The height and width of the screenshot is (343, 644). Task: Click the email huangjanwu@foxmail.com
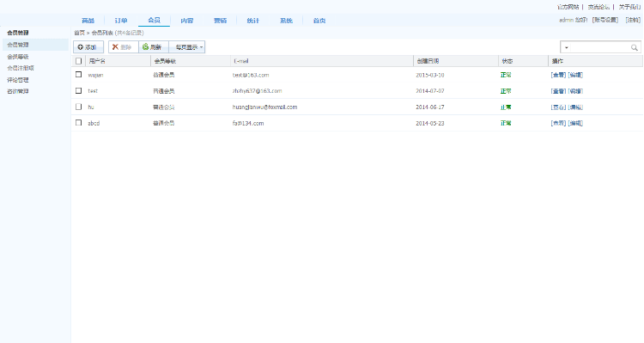265,107
